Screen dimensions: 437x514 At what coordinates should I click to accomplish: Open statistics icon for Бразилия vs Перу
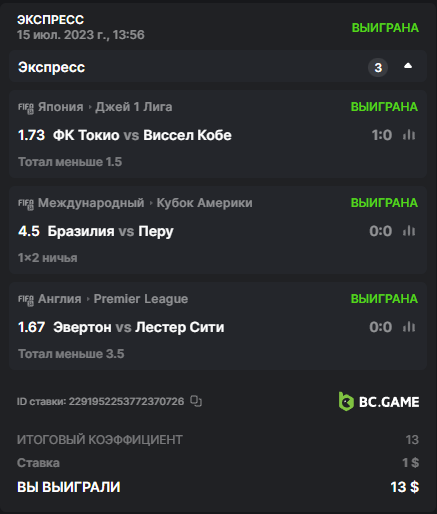tap(409, 231)
